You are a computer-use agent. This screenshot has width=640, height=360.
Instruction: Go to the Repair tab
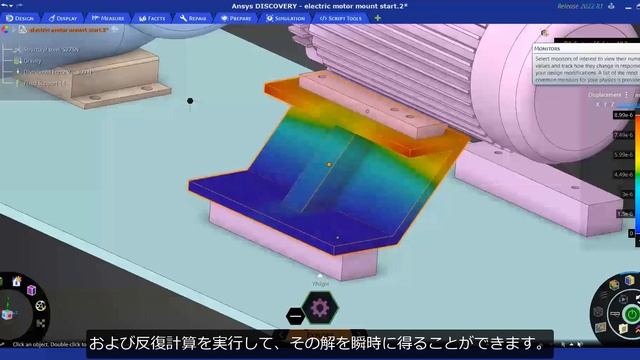tap(193, 18)
